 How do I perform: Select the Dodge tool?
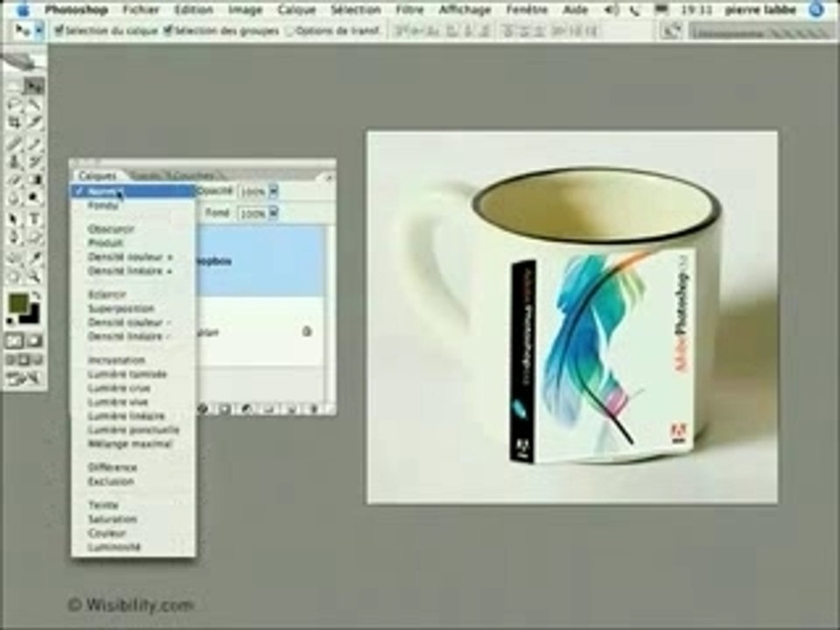pos(33,199)
